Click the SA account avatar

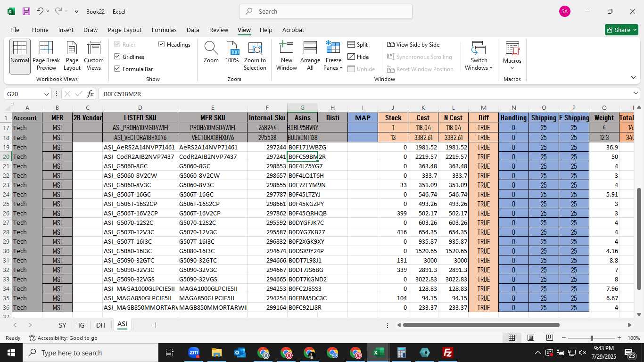pyautogui.click(x=565, y=11)
